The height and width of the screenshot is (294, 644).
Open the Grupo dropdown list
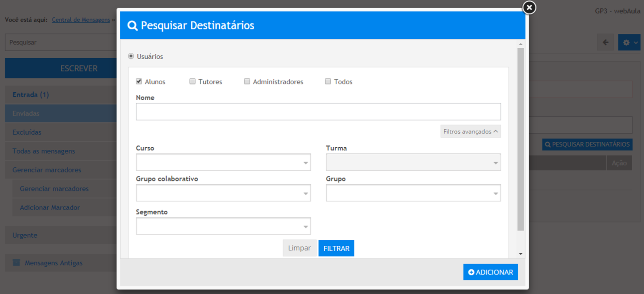coord(413,193)
